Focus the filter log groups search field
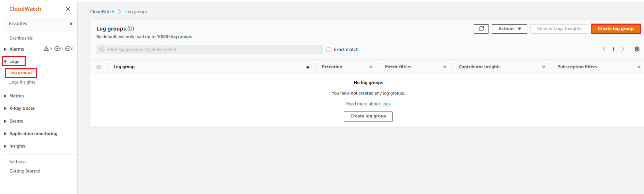This screenshot has width=644, height=194. (210, 50)
